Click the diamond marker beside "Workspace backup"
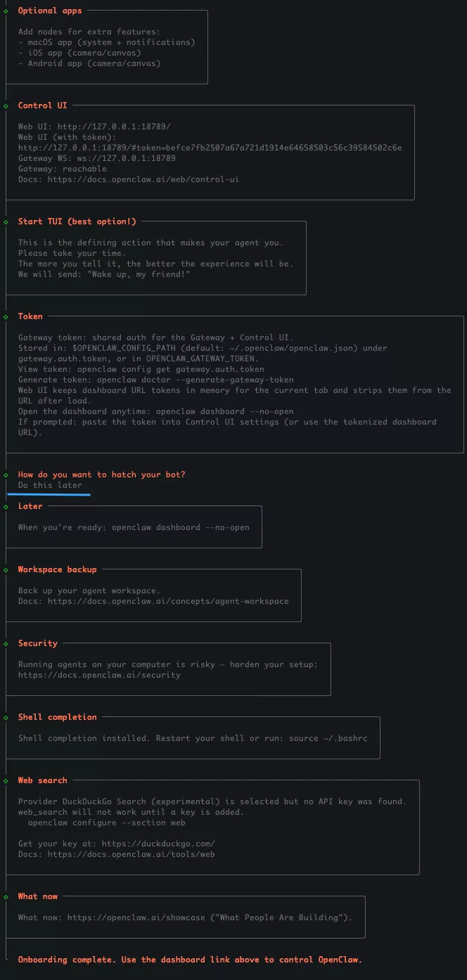 point(6,569)
